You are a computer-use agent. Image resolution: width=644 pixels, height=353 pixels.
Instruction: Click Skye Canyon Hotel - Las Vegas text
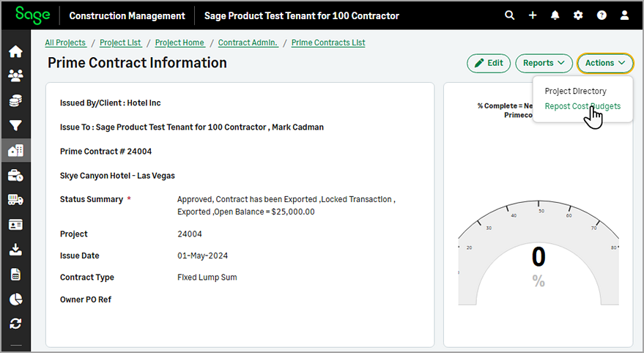point(117,176)
